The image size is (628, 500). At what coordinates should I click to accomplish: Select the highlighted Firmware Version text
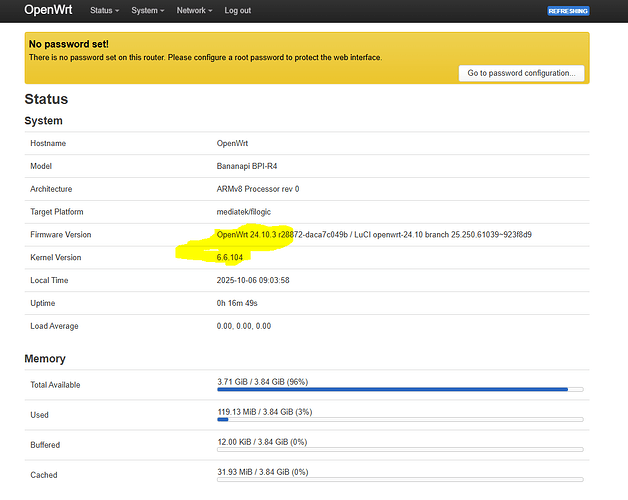(x=374, y=235)
